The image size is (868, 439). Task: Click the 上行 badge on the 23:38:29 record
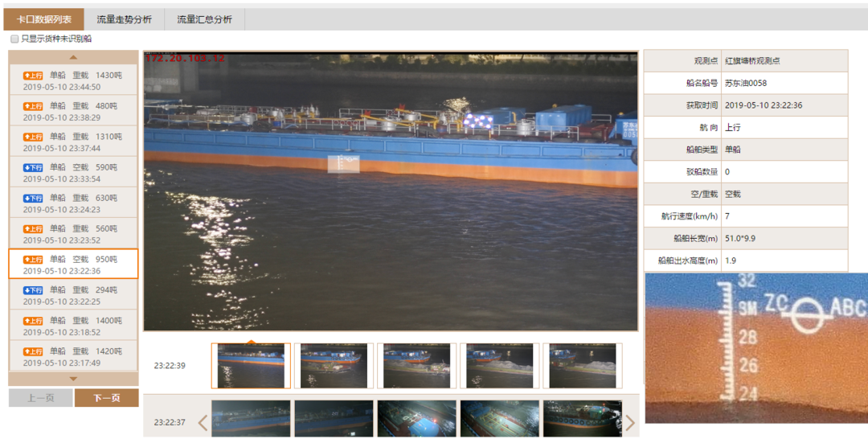pyautogui.click(x=33, y=106)
